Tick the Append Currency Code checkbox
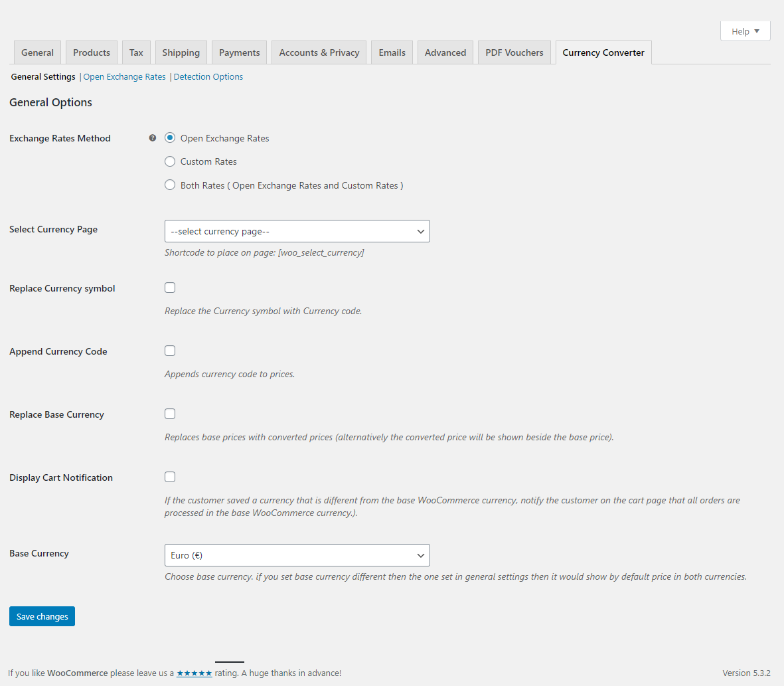The height and width of the screenshot is (686, 784). pyautogui.click(x=170, y=351)
